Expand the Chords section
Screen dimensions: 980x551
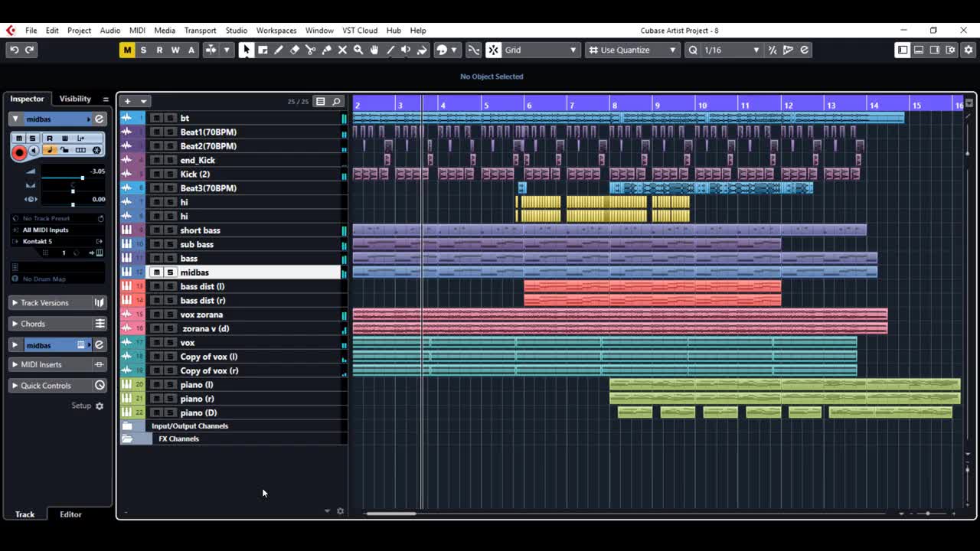point(57,324)
